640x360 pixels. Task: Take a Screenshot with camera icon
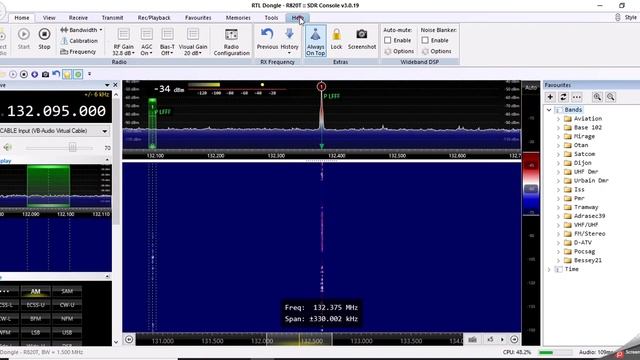[362, 39]
